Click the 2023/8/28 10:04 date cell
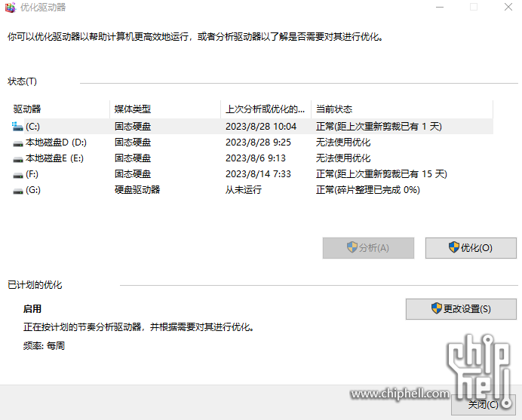The width and height of the screenshot is (522, 420). 261,127
